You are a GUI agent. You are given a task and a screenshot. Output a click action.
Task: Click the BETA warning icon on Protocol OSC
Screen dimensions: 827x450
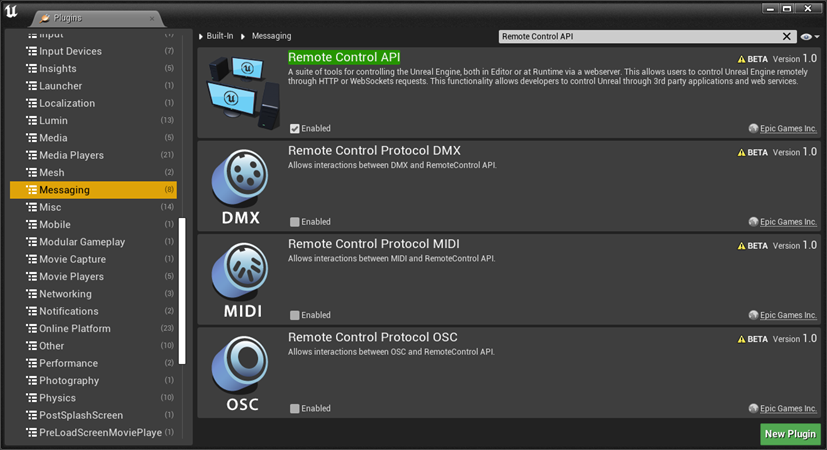click(741, 339)
